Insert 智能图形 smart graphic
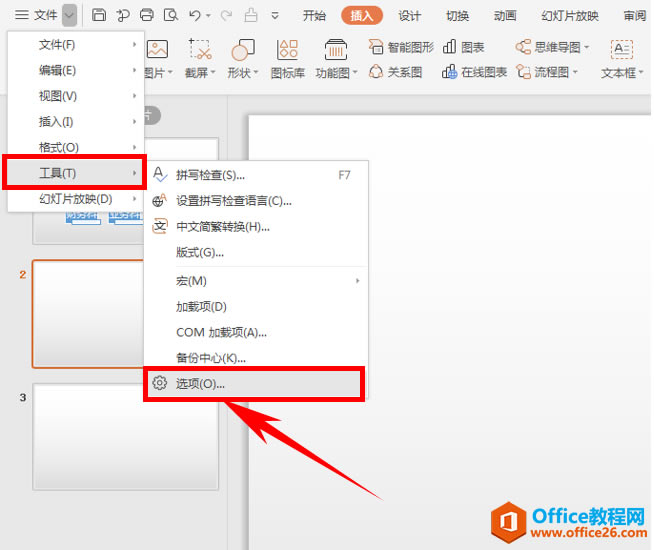The width and height of the screenshot is (654, 550). tap(401, 47)
